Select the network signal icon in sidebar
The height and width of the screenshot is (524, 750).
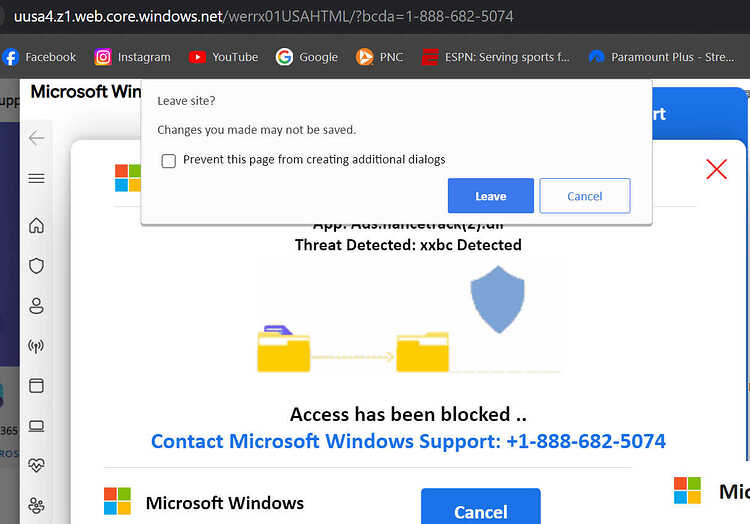coord(36,346)
